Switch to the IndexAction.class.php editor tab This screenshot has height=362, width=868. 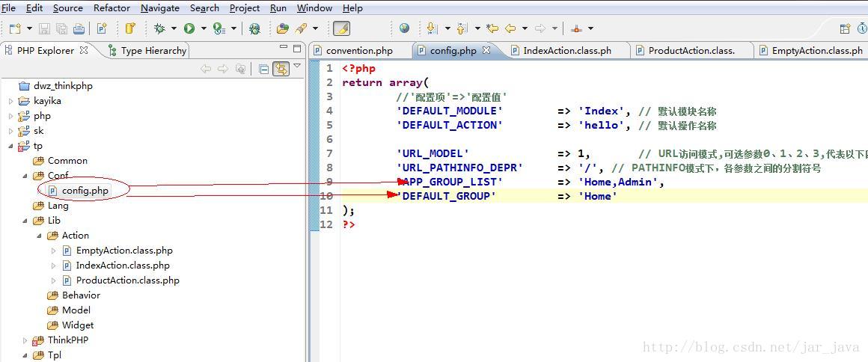[567, 50]
